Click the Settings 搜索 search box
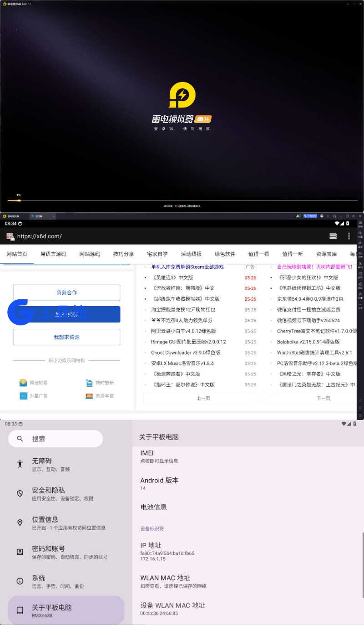Screen dimensions: 364x625 pos(56,439)
